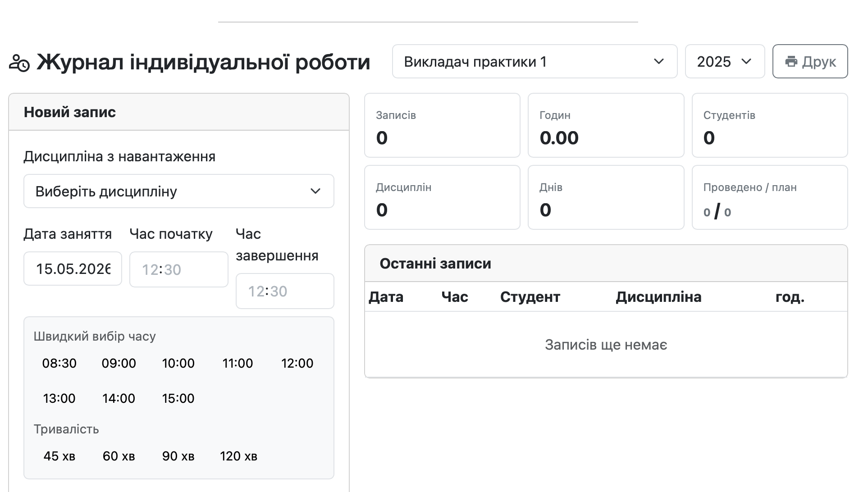Choose the 11:00 quick time
Screen dimensions: 868x492
tap(238, 363)
